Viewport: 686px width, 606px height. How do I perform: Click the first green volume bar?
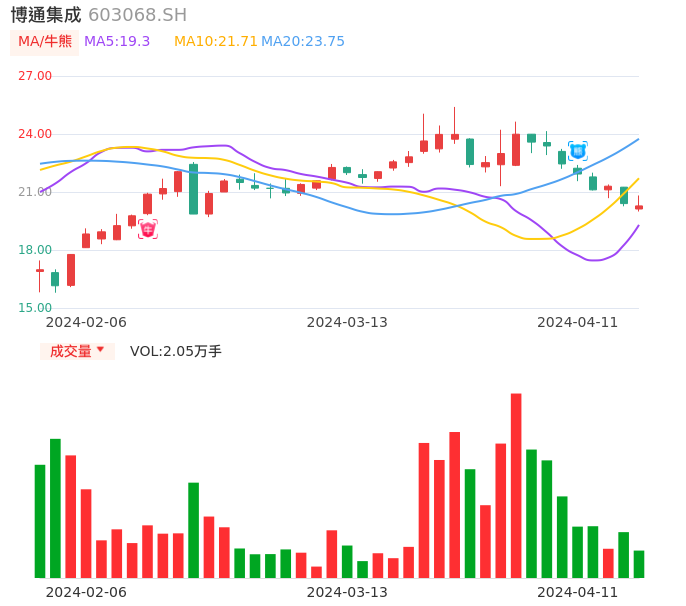click(x=40, y=520)
